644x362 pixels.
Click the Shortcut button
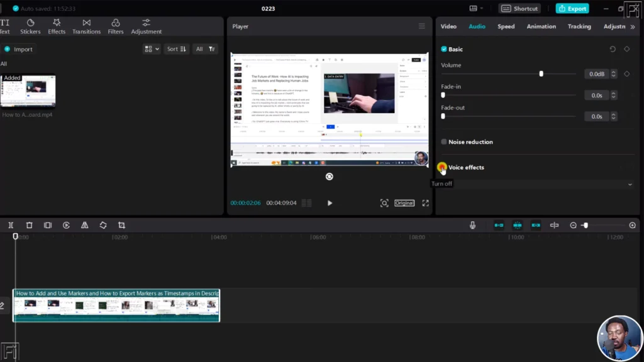[519, 9]
